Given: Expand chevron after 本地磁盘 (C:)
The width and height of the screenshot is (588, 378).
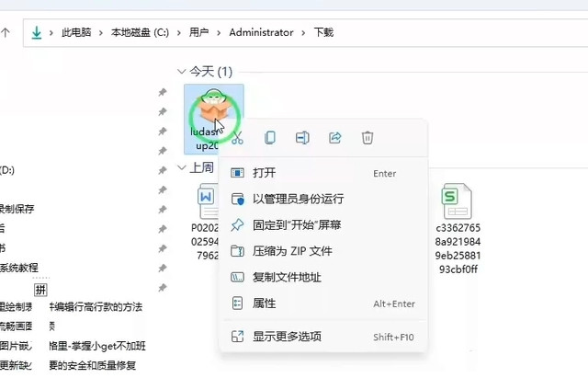Looking at the screenshot, I should [x=179, y=33].
